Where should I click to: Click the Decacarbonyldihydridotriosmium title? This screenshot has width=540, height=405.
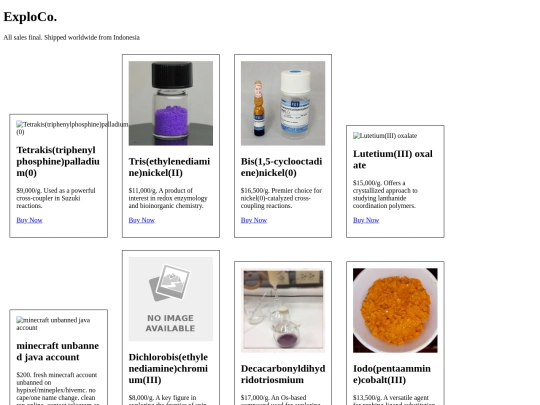tap(283, 374)
